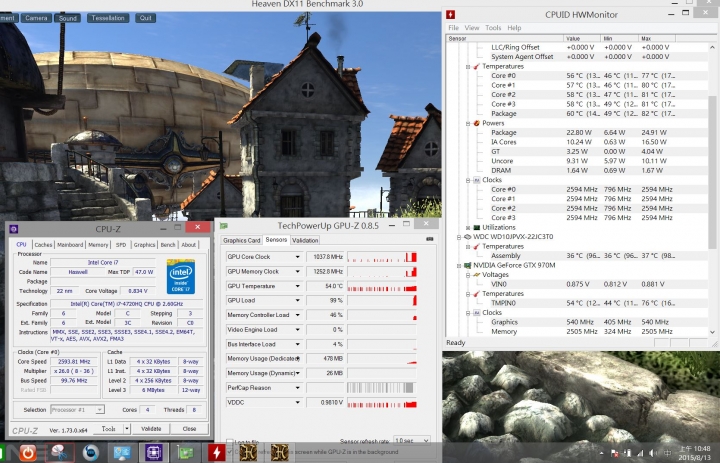Open the File menu in HWMonitor

[x=453, y=28]
